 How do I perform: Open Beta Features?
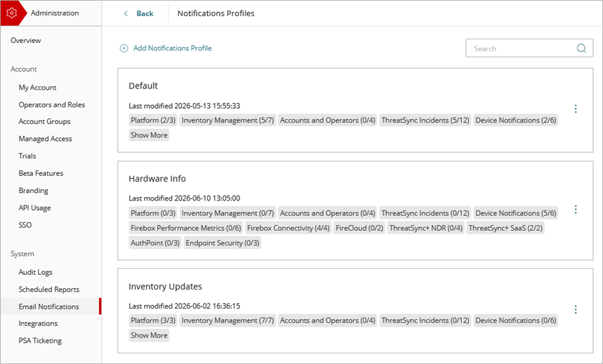pos(41,173)
